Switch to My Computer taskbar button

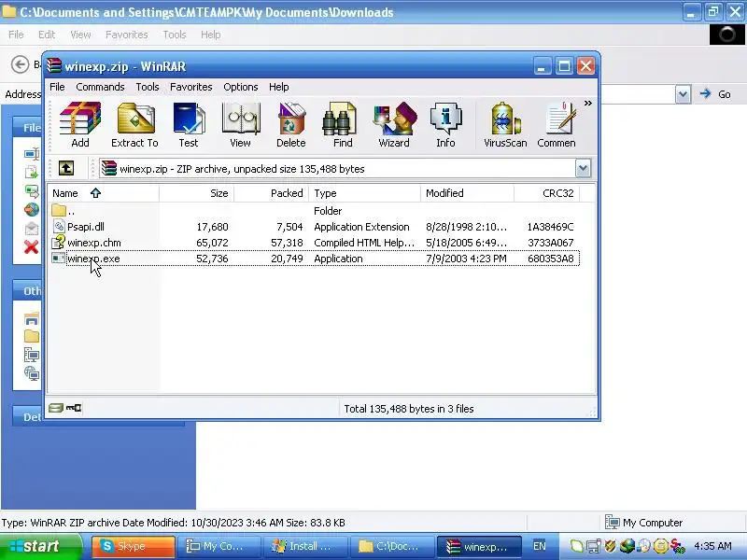[x=218, y=546]
